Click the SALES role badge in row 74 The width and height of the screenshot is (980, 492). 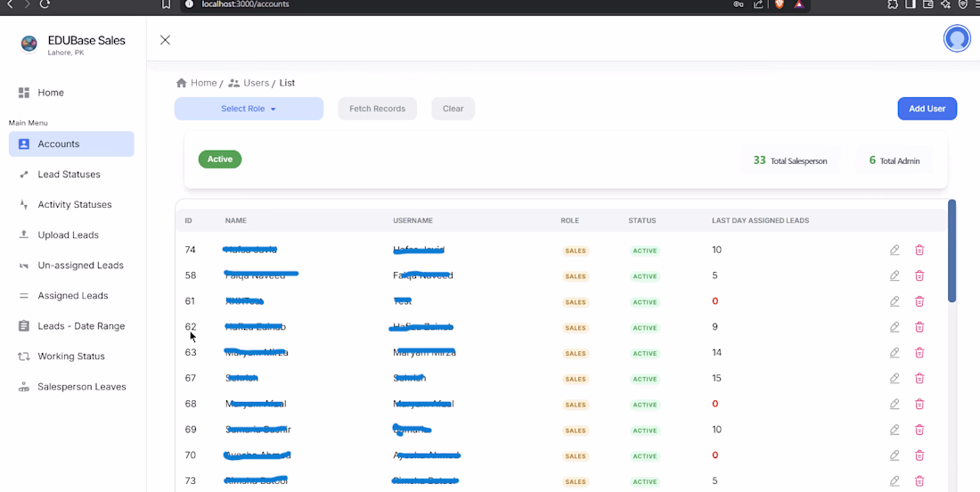pos(575,250)
